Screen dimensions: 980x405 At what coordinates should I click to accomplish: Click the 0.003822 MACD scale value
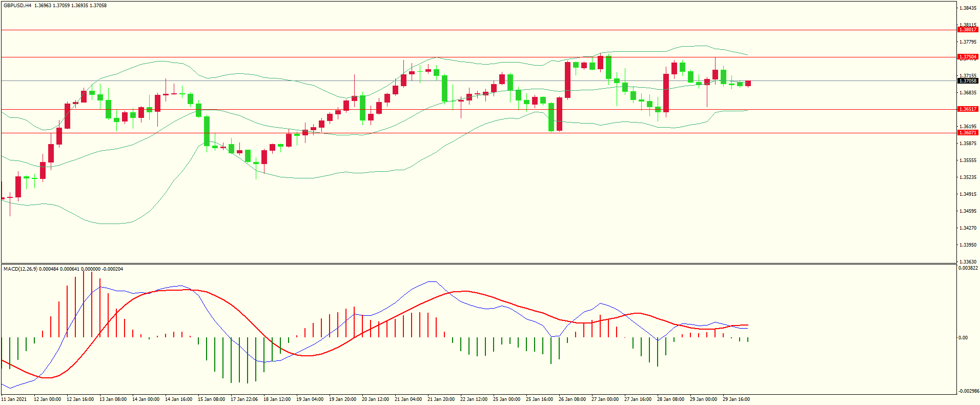(968, 268)
